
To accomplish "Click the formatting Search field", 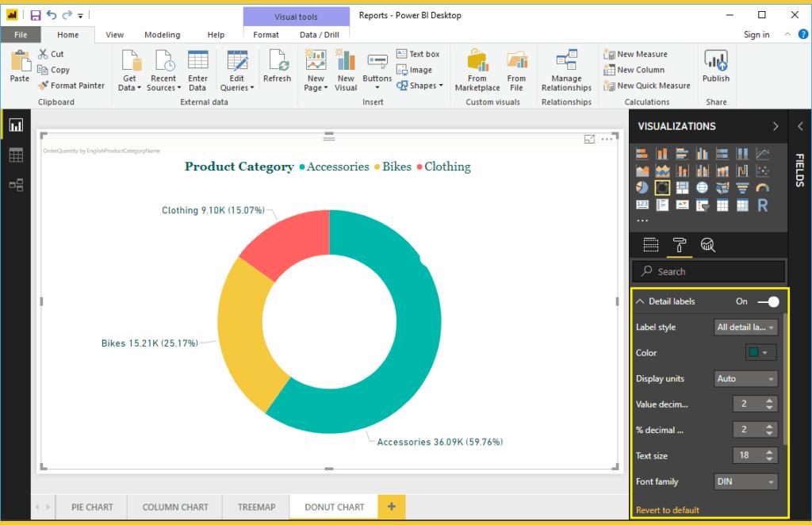I will pos(710,271).
